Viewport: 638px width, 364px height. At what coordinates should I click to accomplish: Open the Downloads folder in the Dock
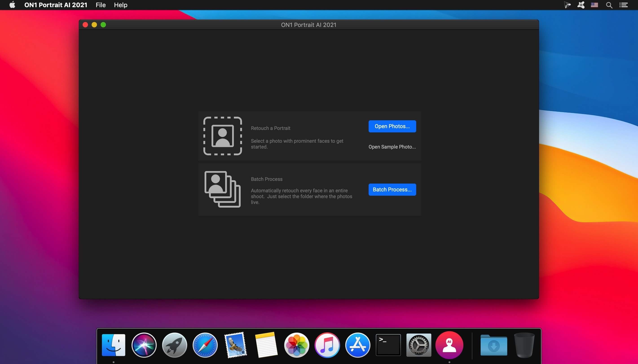pos(493,345)
